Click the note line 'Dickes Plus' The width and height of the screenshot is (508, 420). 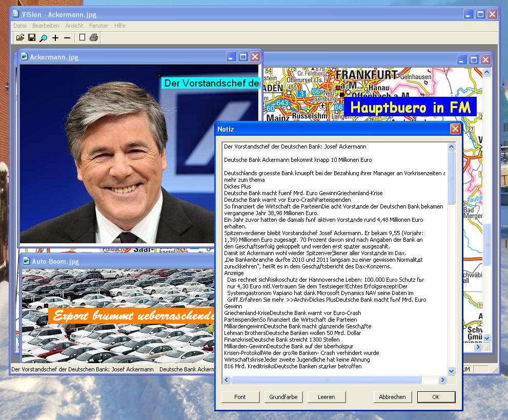tap(237, 186)
